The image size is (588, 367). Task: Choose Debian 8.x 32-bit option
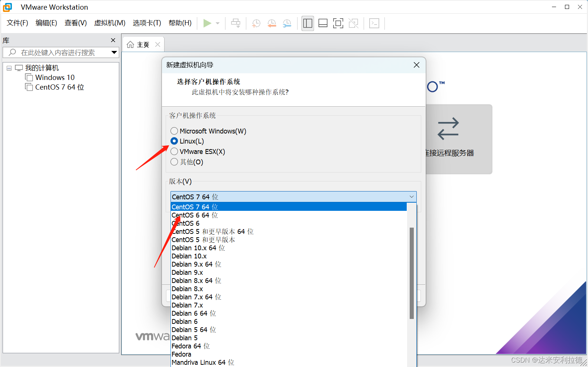point(289,289)
